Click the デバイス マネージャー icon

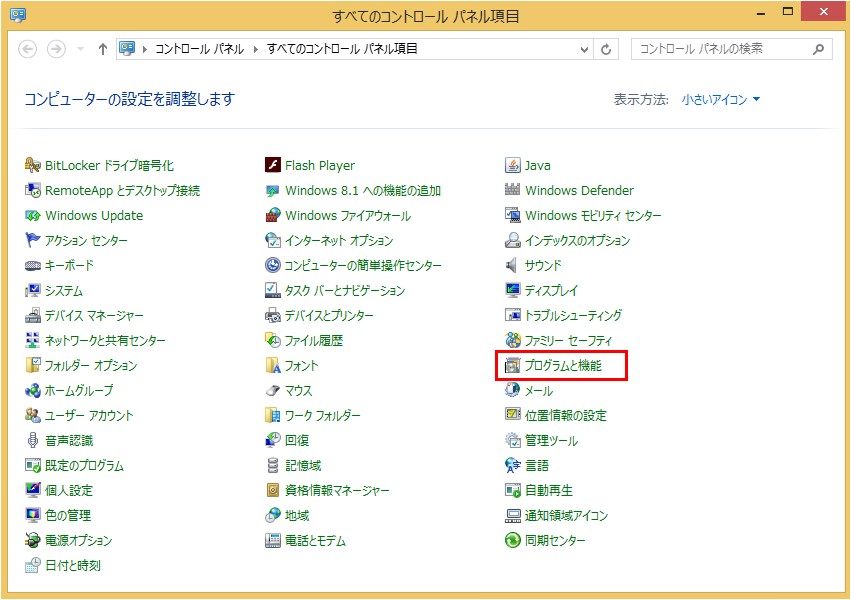coord(33,315)
